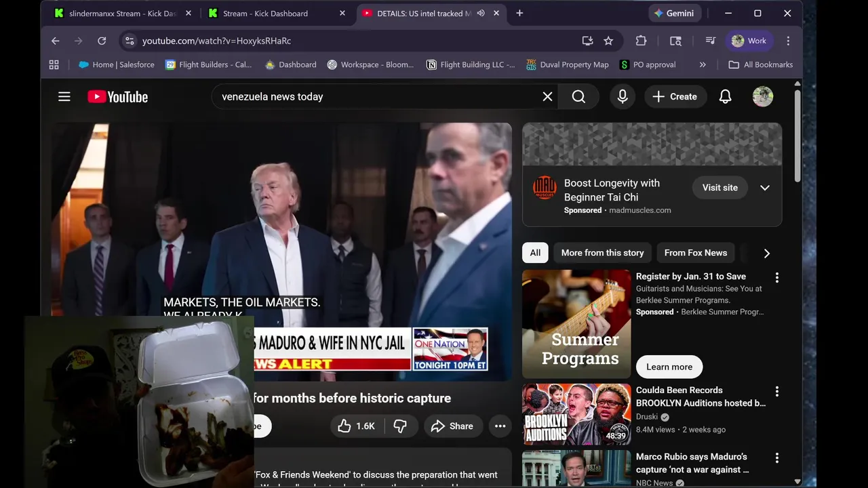Click the madmuscles.com sponsor text

pyautogui.click(x=639, y=210)
